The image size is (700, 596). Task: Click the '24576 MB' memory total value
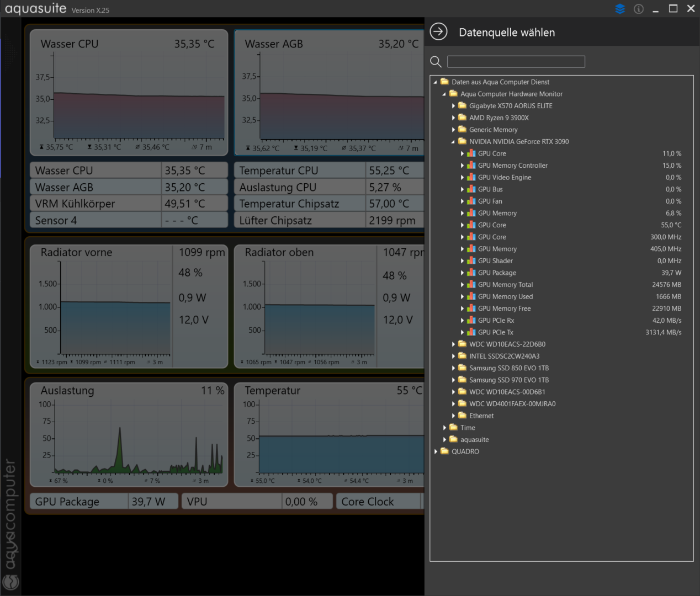(x=666, y=285)
